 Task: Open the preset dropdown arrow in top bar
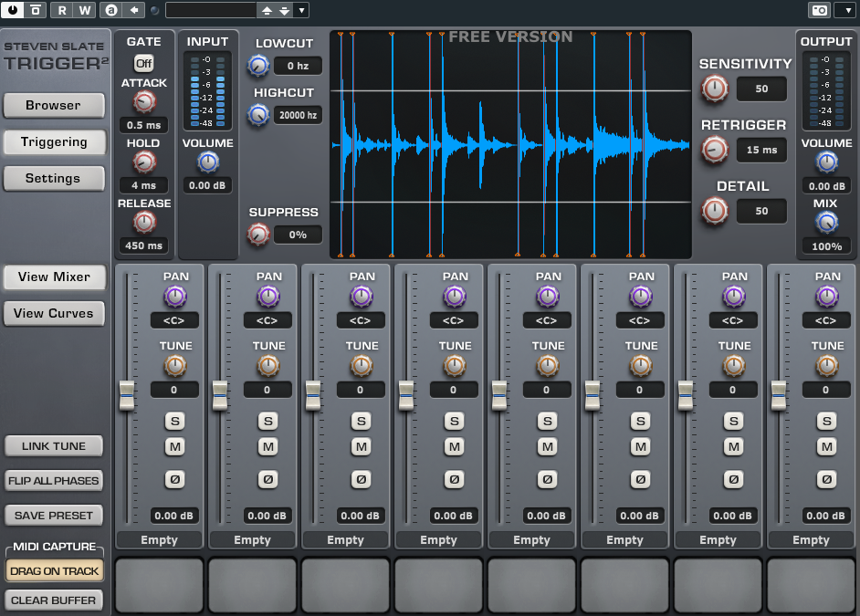[x=302, y=10]
